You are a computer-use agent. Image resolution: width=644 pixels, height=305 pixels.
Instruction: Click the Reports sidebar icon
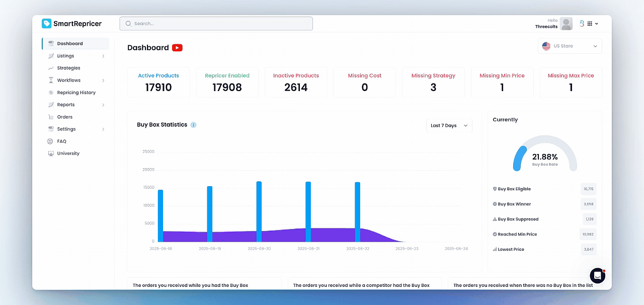pos(51,105)
